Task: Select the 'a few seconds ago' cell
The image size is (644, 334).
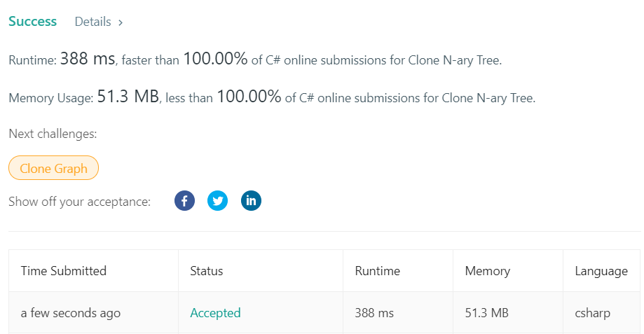Action: click(x=71, y=313)
